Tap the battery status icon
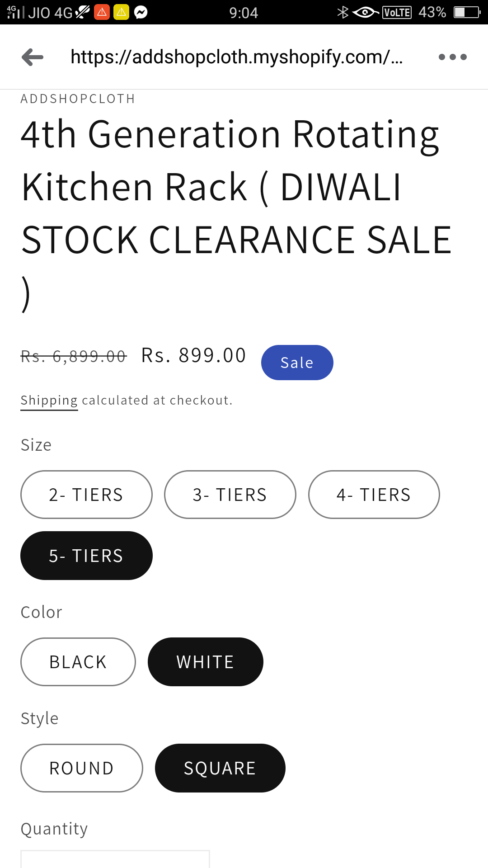 click(467, 12)
